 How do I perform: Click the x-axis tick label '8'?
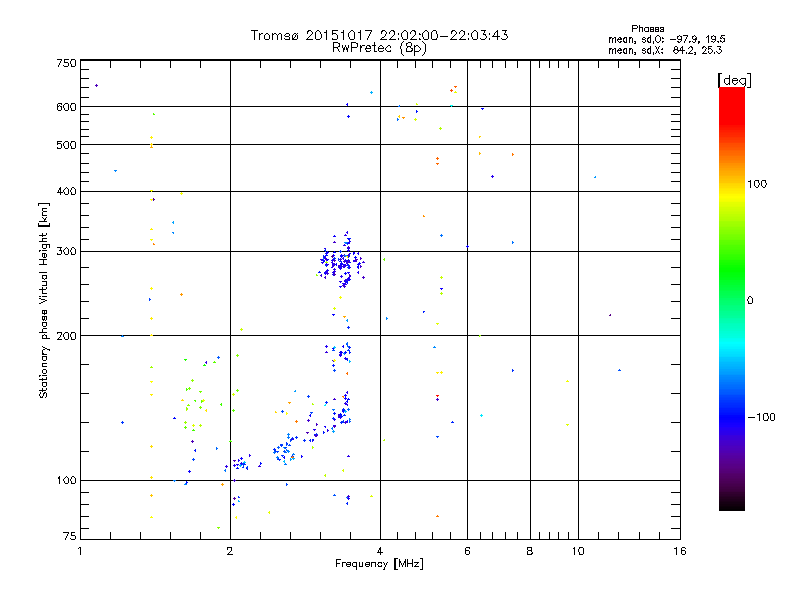click(530, 551)
